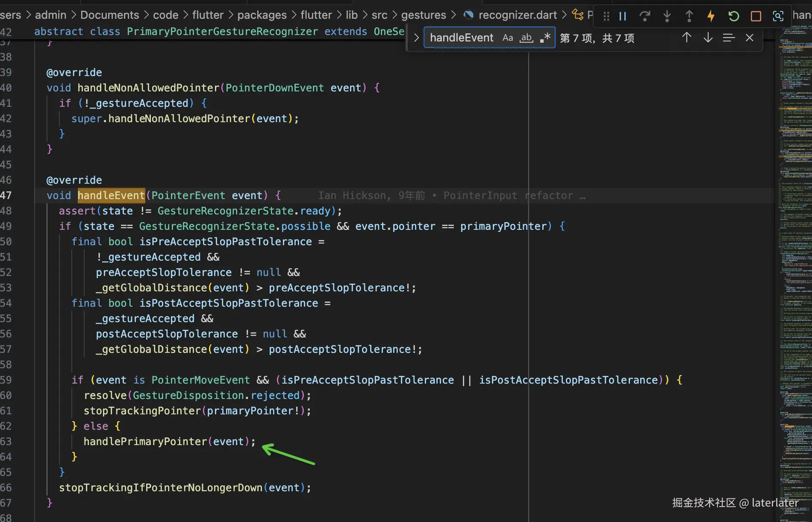Open the src breadcrumb
Viewport: 812px width, 522px height.
pos(380,15)
